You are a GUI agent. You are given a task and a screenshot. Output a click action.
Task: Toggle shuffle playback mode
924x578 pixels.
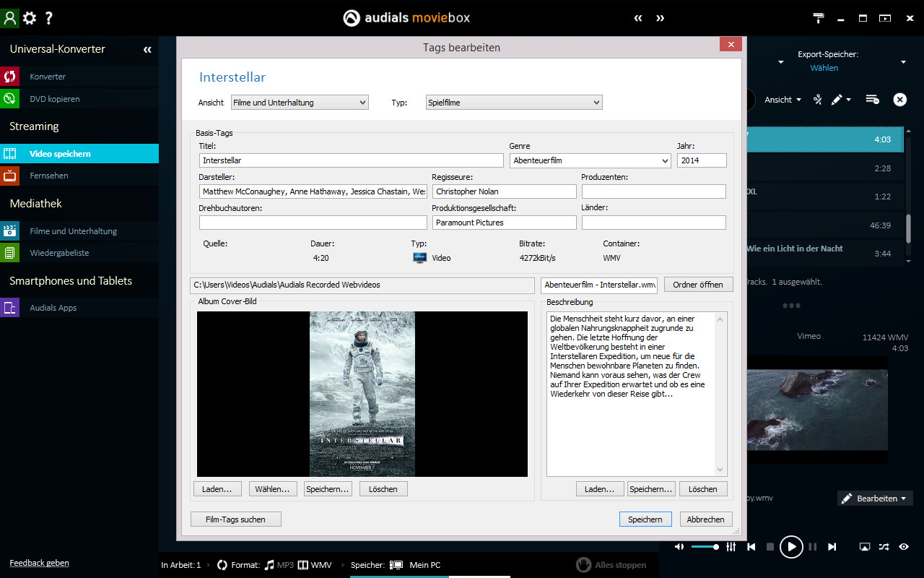pos(884,547)
